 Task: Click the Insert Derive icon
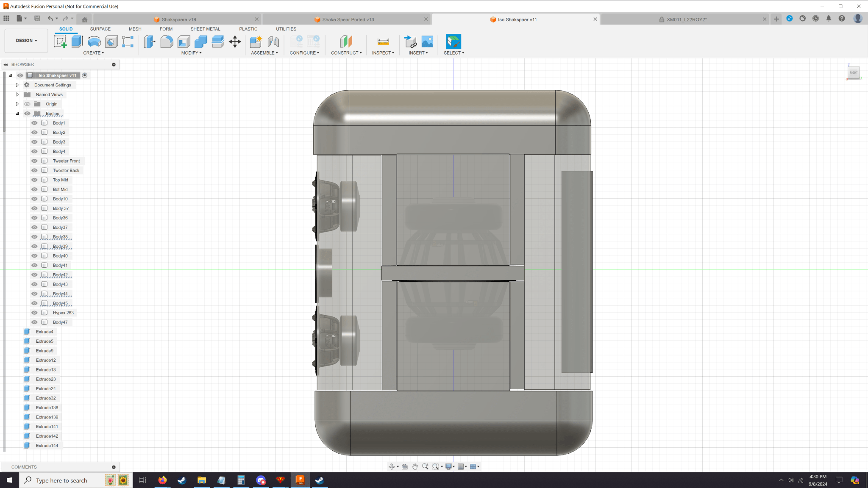[x=410, y=42]
